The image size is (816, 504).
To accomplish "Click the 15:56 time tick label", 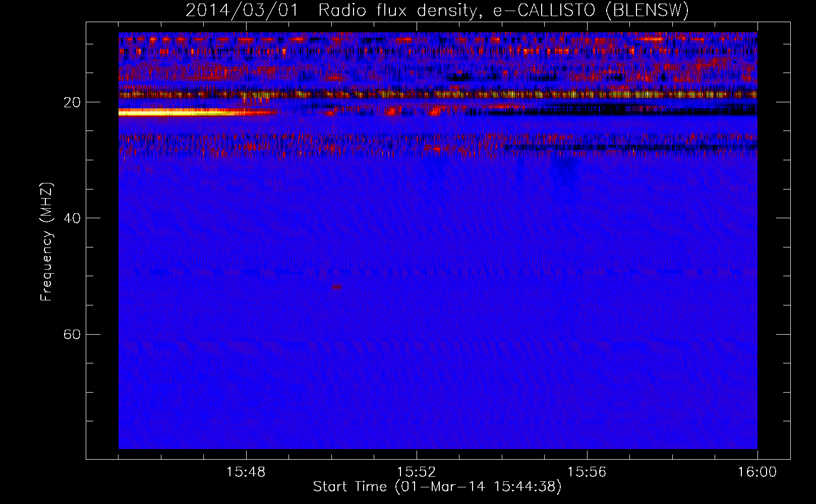I will click(587, 472).
